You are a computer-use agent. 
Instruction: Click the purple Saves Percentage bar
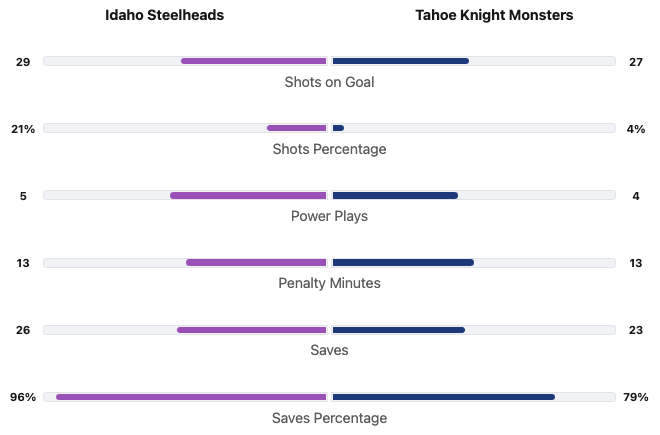[191, 397]
